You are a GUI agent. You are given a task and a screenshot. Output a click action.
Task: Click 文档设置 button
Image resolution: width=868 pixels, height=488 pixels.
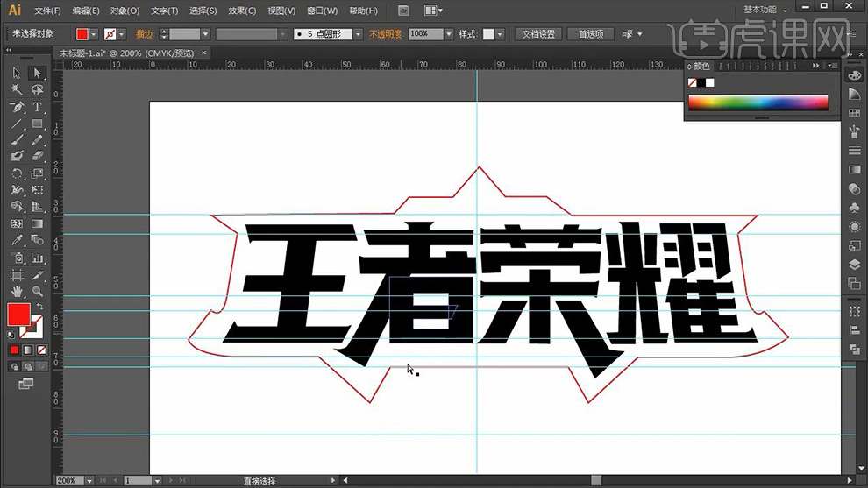(x=538, y=34)
